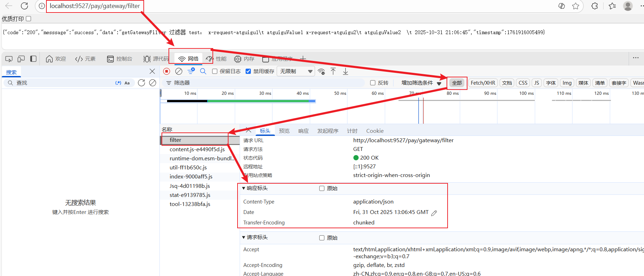The height and width of the screenshot is (276, 644).
Task: Check the 反转 filter checkbox
Action: coord(373,83)
